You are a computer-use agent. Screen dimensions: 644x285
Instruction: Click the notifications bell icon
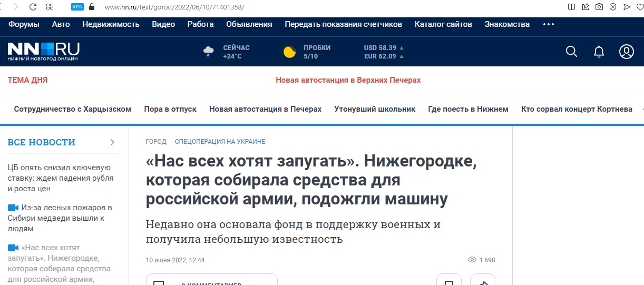tap(599, 52)
